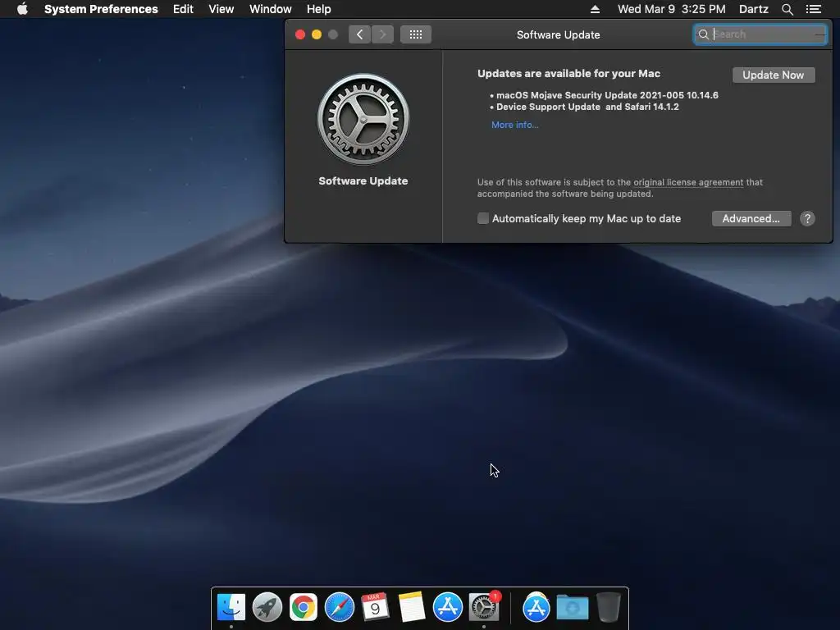Minimize the Software Update window
The height and width of the screenshot is (630, 840).
point(317,34)
